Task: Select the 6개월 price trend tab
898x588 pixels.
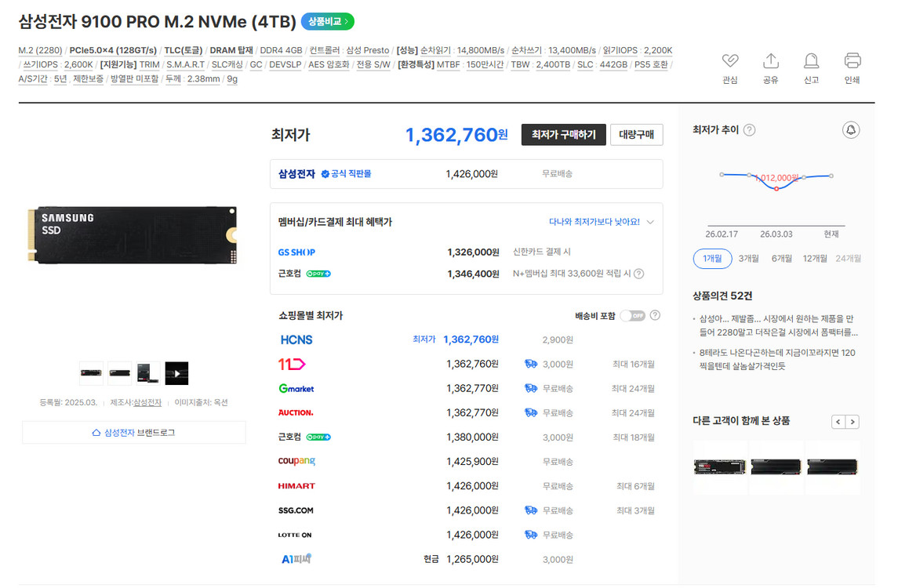Action: pos(781,259)
